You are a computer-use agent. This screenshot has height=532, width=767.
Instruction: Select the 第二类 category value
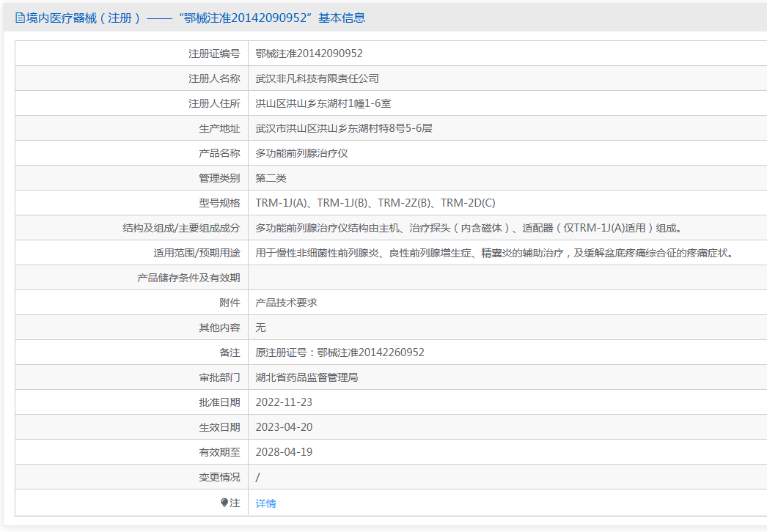[271, 178]
